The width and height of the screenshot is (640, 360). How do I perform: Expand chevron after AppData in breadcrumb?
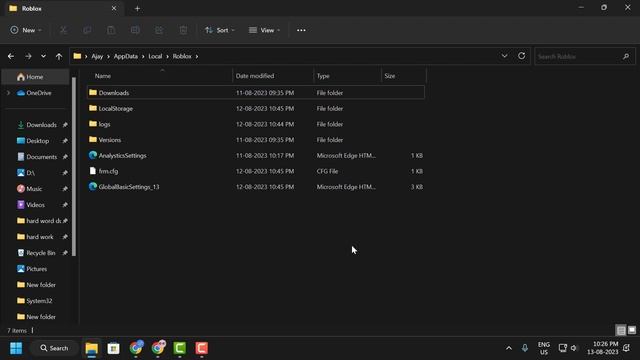tap(143, 56)
